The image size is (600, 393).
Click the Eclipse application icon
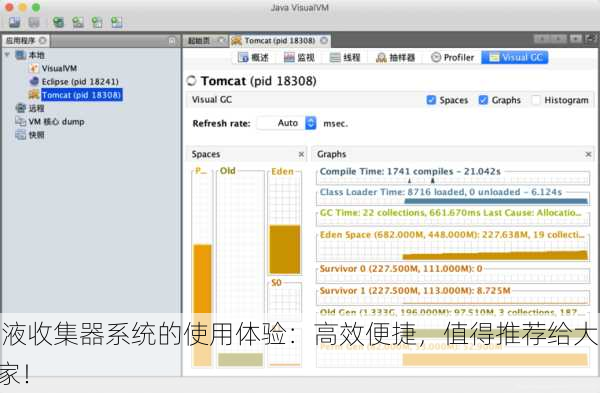click(x=34, y=82)
